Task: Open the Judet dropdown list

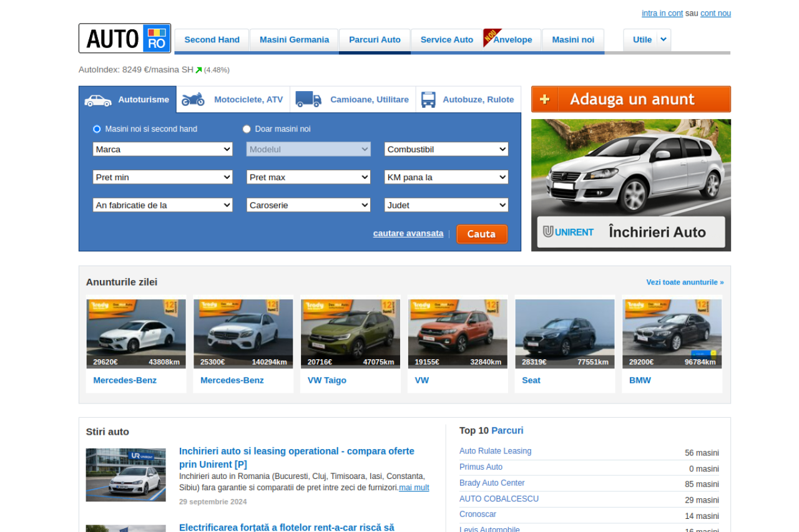Action: coord(446,205)
